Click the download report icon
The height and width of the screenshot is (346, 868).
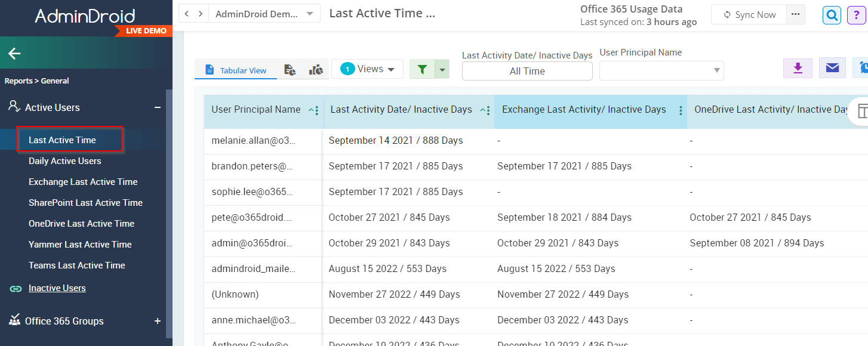(x=798, y=68)
